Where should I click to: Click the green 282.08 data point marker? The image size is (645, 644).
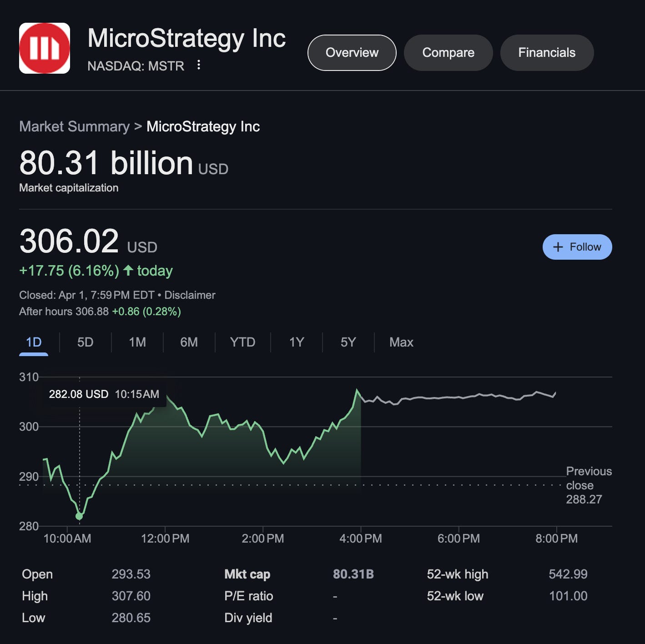point(79,516)
